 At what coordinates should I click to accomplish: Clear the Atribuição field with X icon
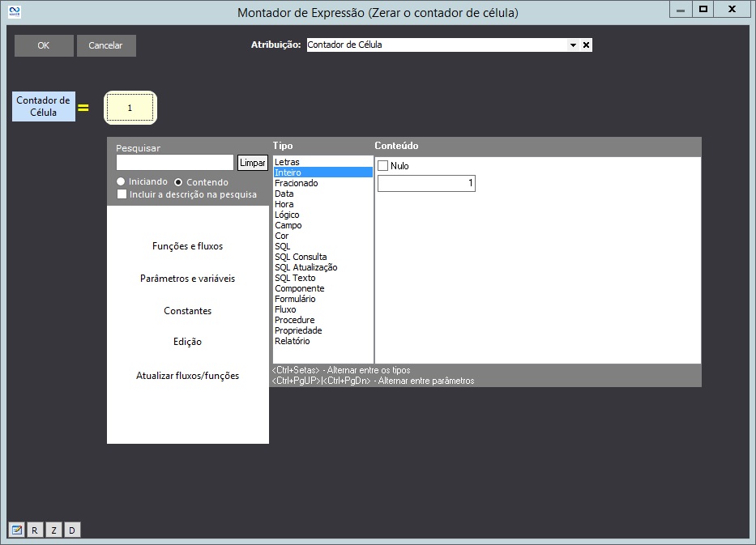coord(586,45)
